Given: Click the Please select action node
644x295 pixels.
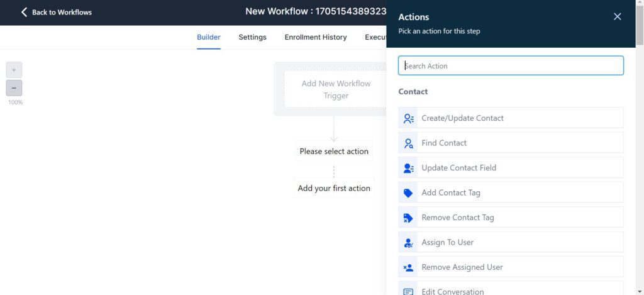Looking at the screenshot, I should 334,151.
